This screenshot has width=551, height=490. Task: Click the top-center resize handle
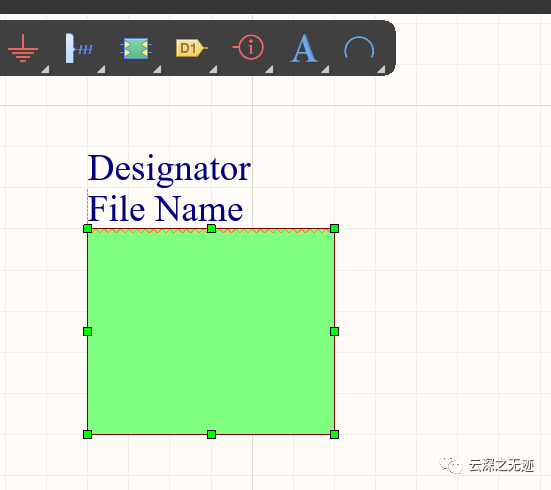[x=211, y=229]
